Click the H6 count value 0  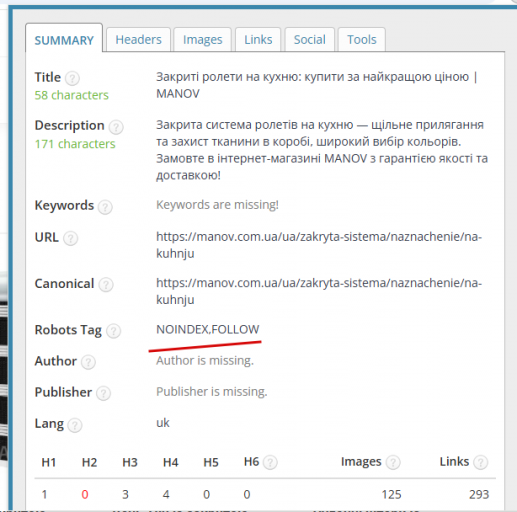(247, 494)
